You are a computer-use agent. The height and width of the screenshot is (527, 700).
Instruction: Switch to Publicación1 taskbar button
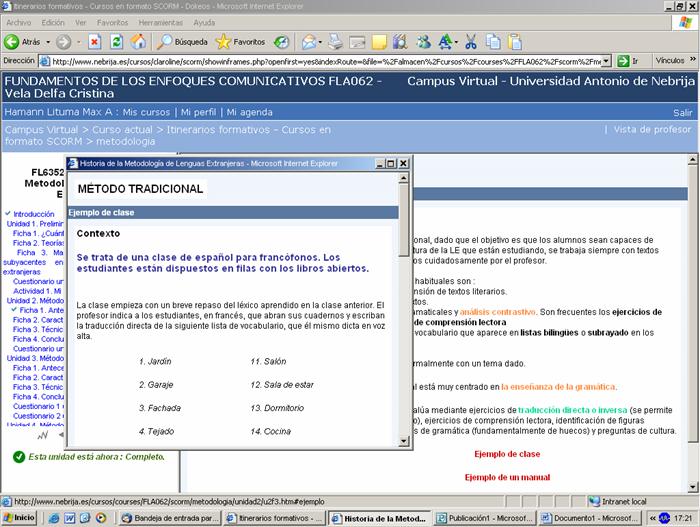coord(485,518)
